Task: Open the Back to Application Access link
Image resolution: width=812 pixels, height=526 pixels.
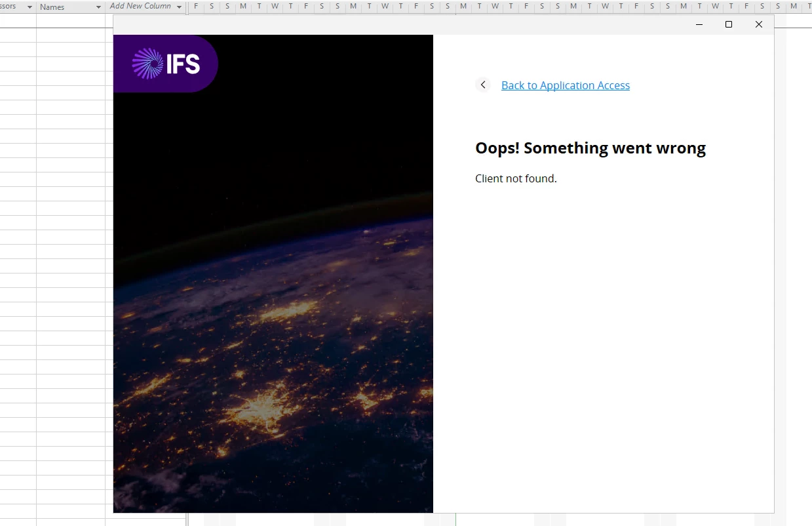Action: pos(565,85)
